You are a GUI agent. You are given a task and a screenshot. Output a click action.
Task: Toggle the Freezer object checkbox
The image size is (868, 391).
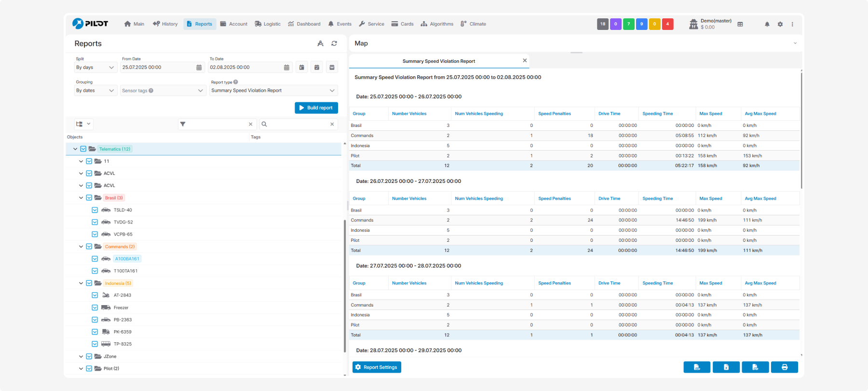(95, 307)
